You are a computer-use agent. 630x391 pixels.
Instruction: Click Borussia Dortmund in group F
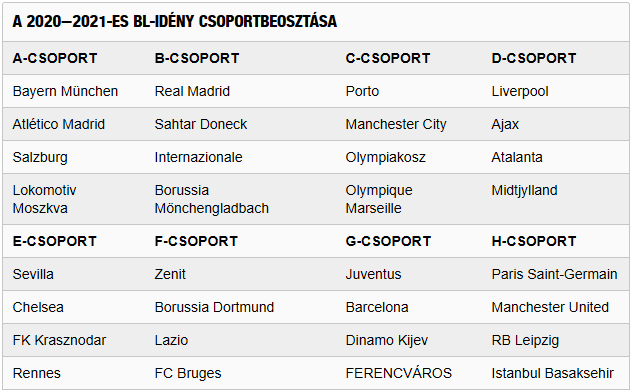coord(214,307)
